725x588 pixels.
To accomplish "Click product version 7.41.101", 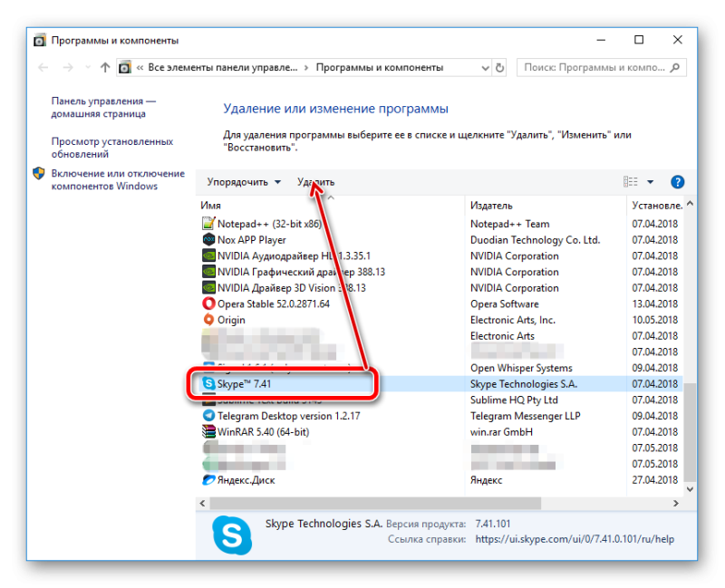I will (493, 524).
